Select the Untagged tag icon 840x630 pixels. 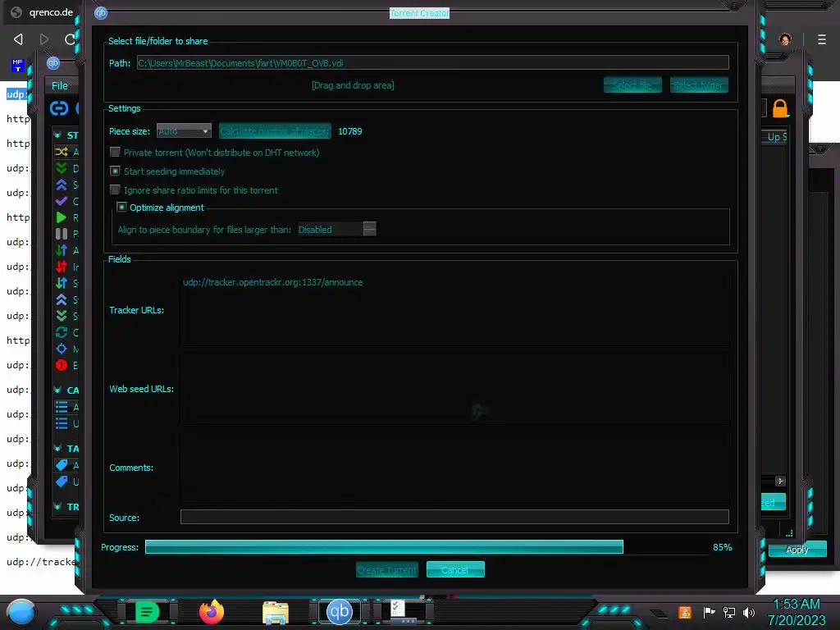pos(61,481)
